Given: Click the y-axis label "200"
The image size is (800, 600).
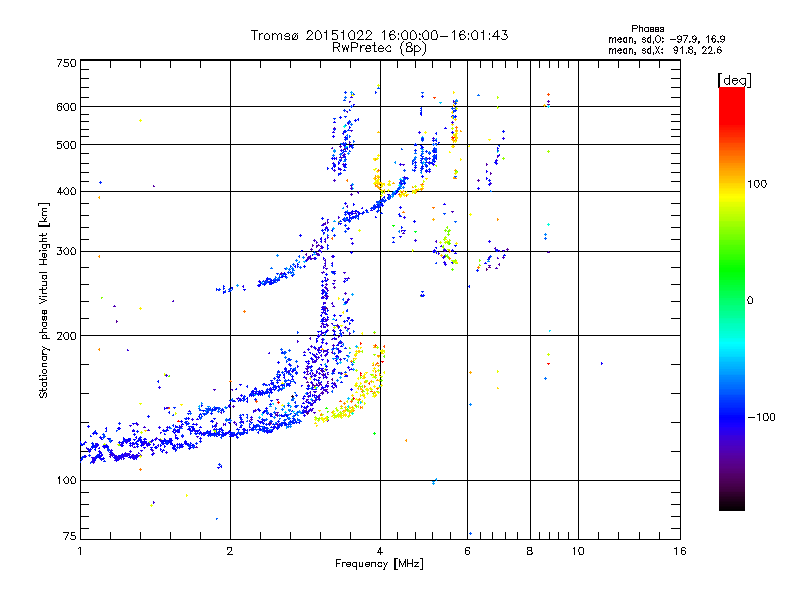Looking at the screenshot, I should point(66,336).
